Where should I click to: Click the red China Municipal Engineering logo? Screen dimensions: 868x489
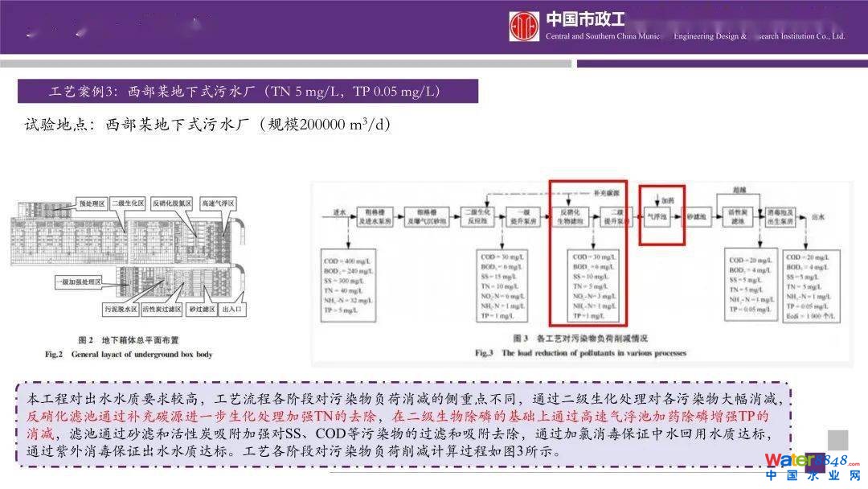(x=525, y=27)
